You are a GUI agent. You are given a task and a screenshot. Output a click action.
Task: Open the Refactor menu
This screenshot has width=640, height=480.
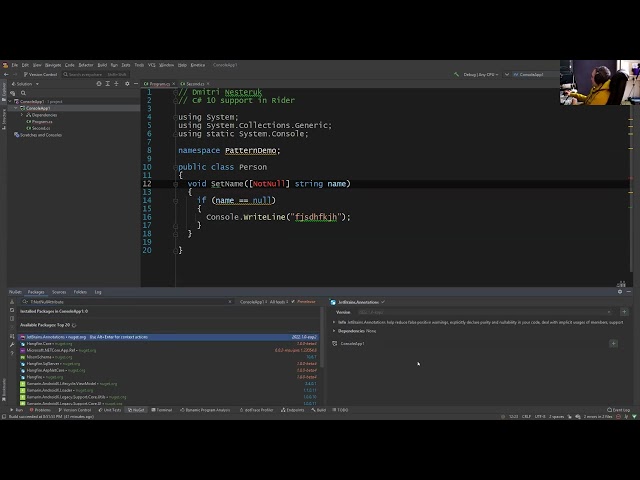[86, 65]
